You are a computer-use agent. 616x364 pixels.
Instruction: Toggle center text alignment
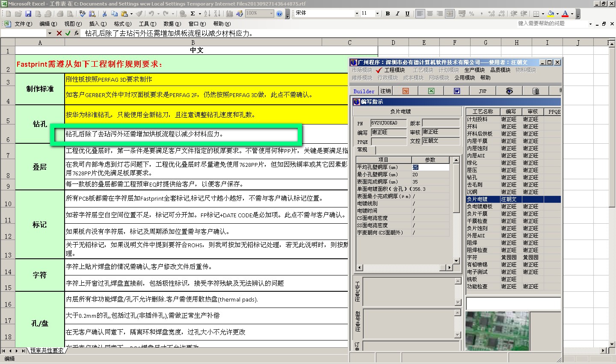tap(430, 14)
